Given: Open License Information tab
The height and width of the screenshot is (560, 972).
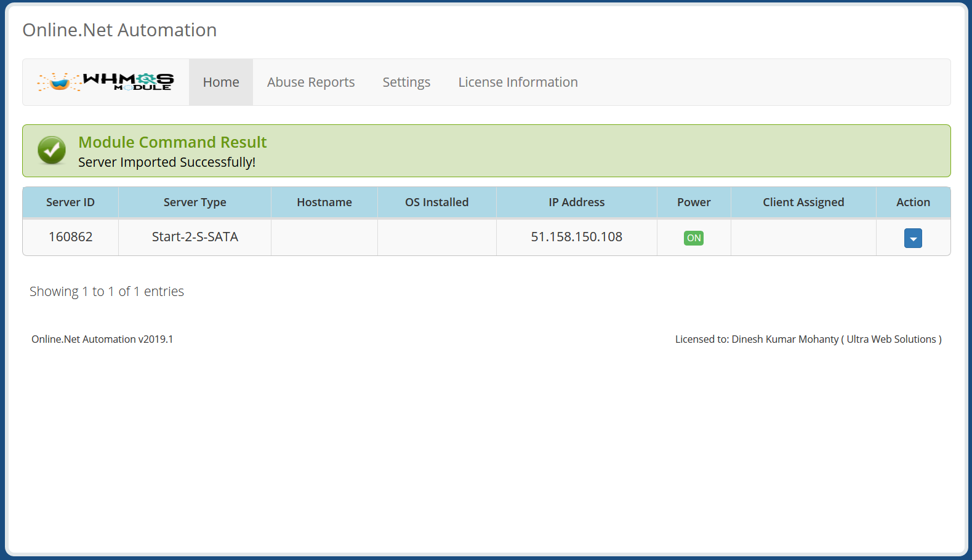Looking at the screenshot, I should coord(518,82).
